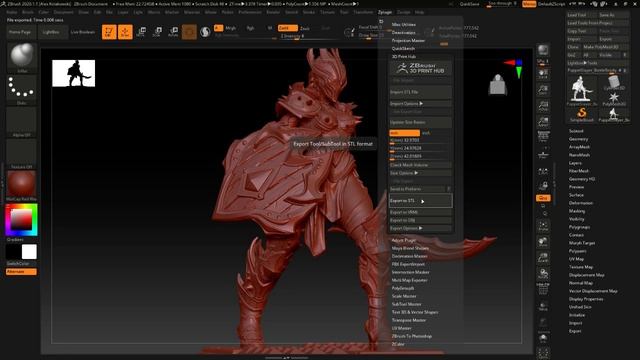Screen dimensions: 640x360
Task: Select the Rotate gizmo tool
Action: pyautogui.click(x=173, y=31)
